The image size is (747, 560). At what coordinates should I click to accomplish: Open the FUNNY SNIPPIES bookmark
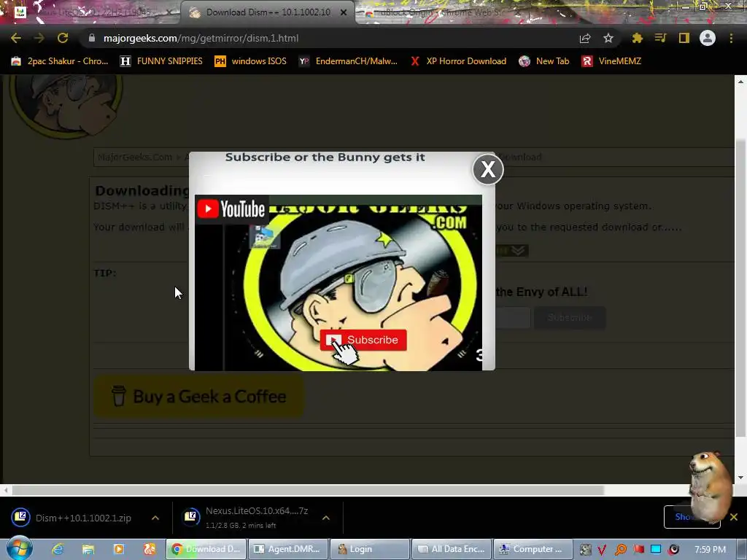(161, 61)
